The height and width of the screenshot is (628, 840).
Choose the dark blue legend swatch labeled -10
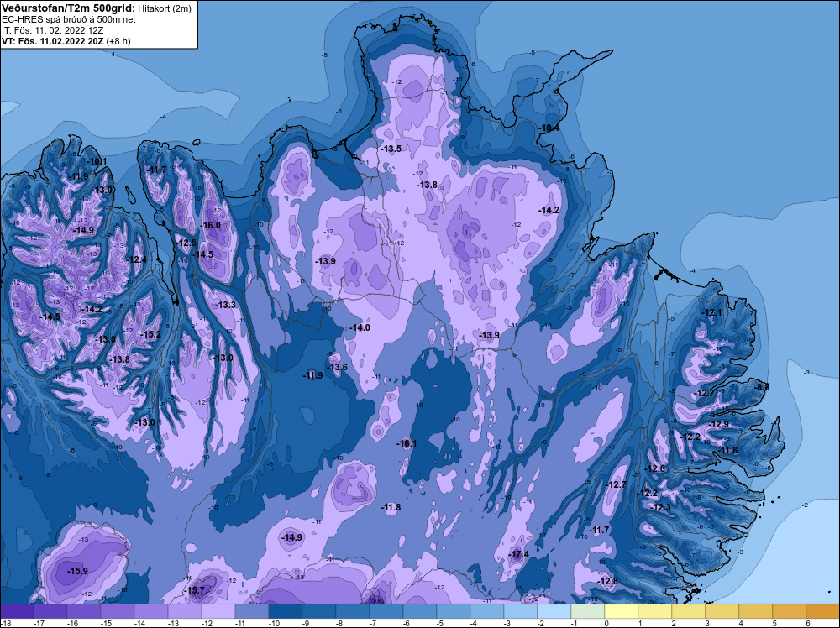point(286,611)
